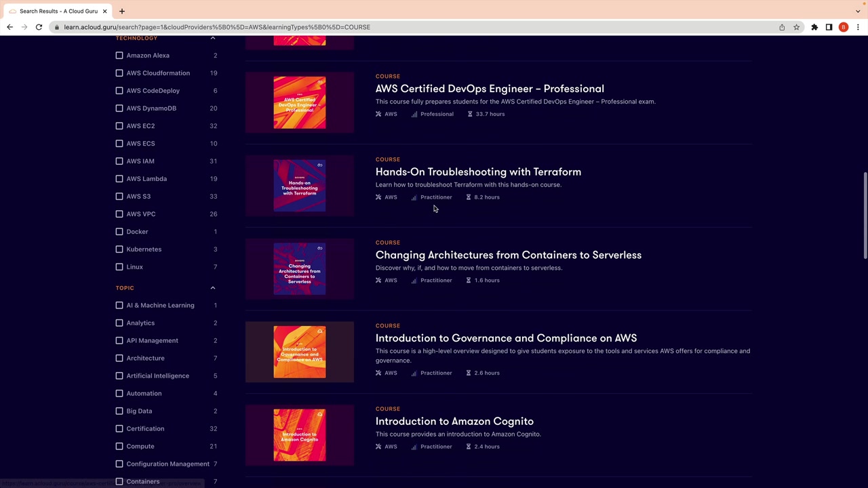Image resolution: width=868 pixels, height=488 pixels.
Task: Open the browser extensions puzzle icon
Action: tap(814, 27)
